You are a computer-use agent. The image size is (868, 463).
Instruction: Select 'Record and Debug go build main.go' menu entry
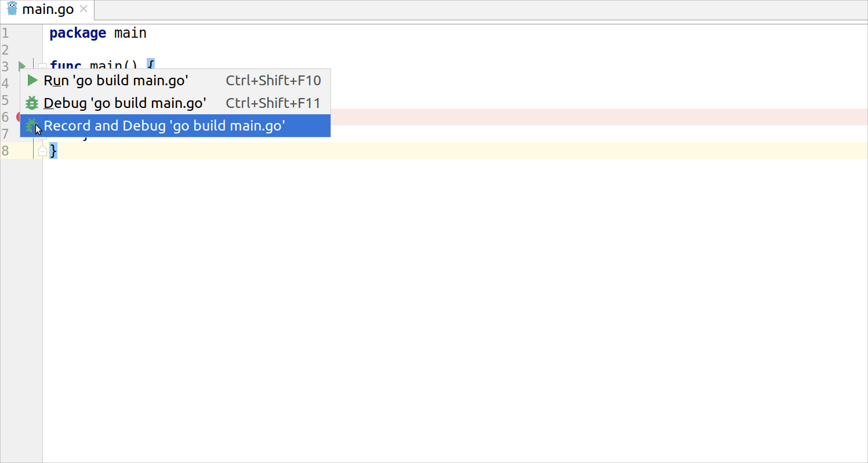coord(165,125)
